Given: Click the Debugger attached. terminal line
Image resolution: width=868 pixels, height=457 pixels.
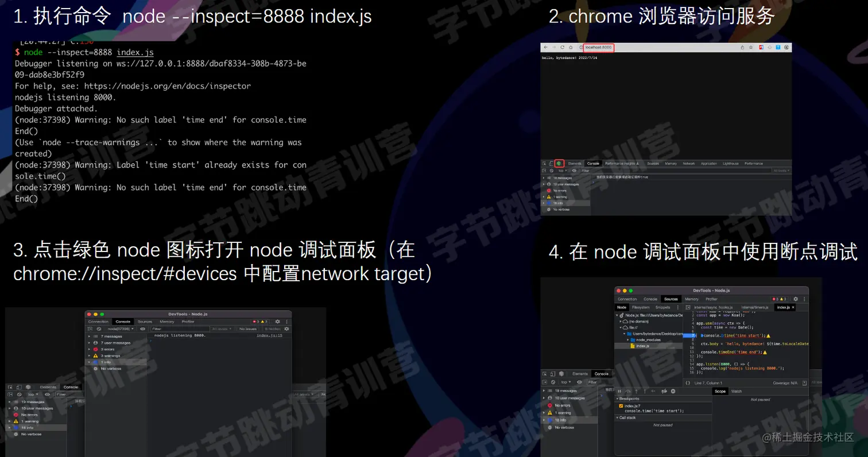Looking at the screenshot, I should point(56,109).
